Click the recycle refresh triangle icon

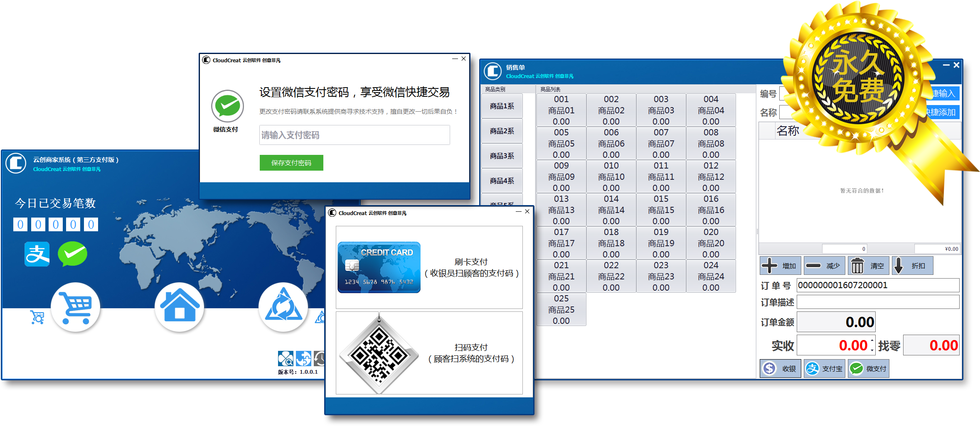[x=283, y=308]
